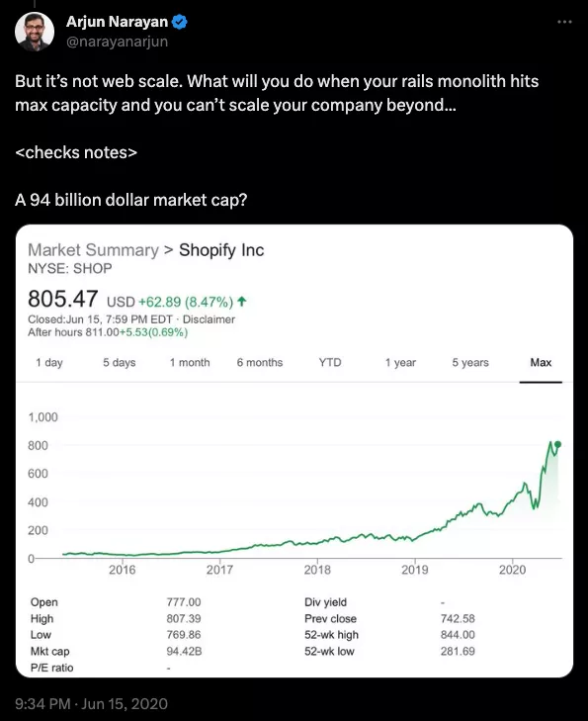The image size is (588, 721).
Task: Select the Max chart range tab
Action: pos(541,362)
